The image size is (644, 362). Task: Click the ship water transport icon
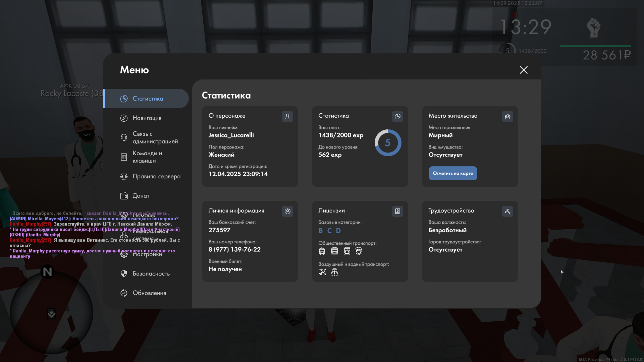334,272
